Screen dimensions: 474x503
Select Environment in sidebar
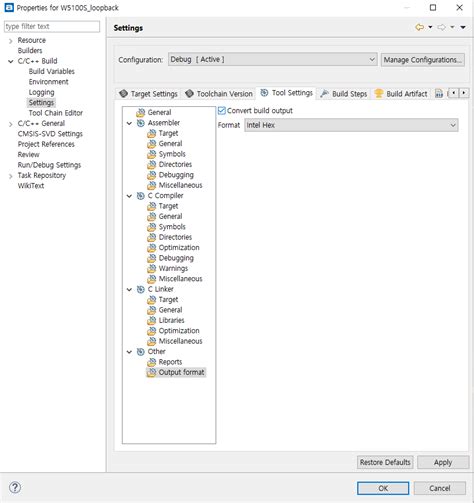coord(49,82)
